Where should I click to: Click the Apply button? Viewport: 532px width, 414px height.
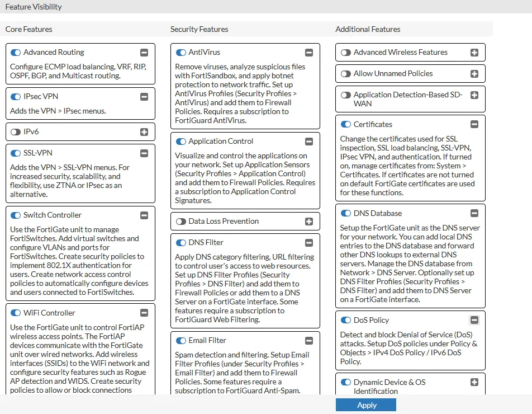366,405
